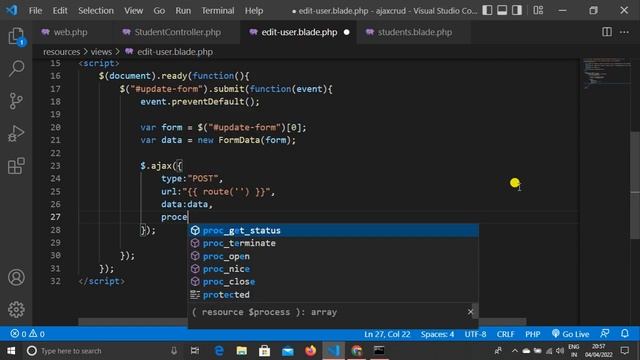This screenshot has width=640, height=360.
Task: Toggle bottom panel layout icon
Action: pos(502,10)
